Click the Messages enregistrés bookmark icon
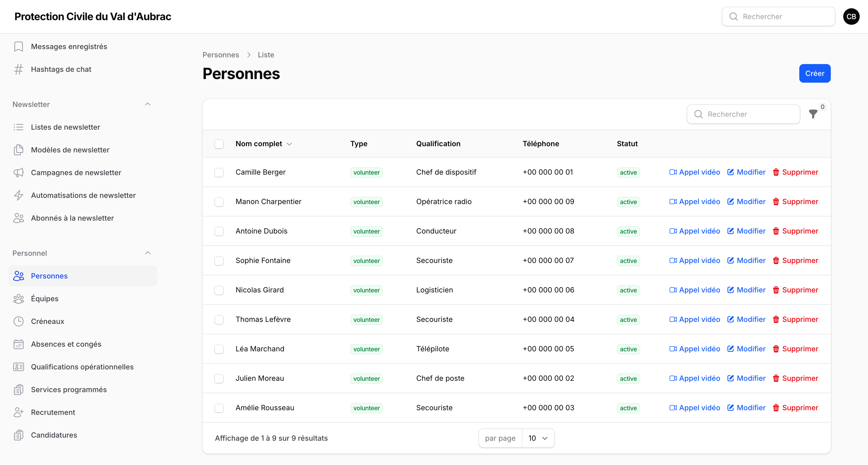The height and width of the screenshot is (465, 868). click(19, 47)
